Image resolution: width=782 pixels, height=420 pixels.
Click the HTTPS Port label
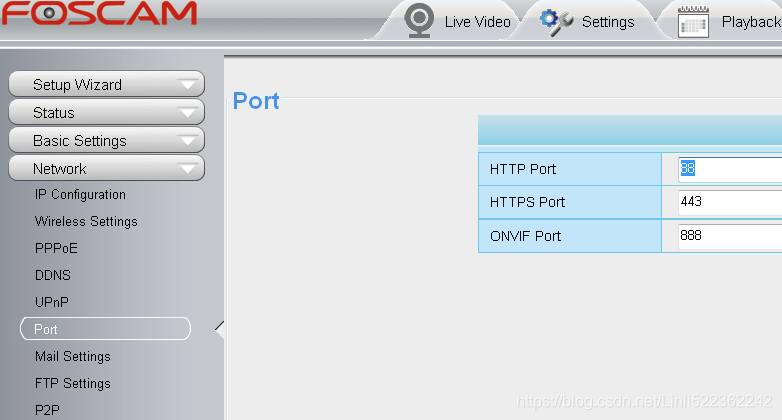(x=527, y=203)
